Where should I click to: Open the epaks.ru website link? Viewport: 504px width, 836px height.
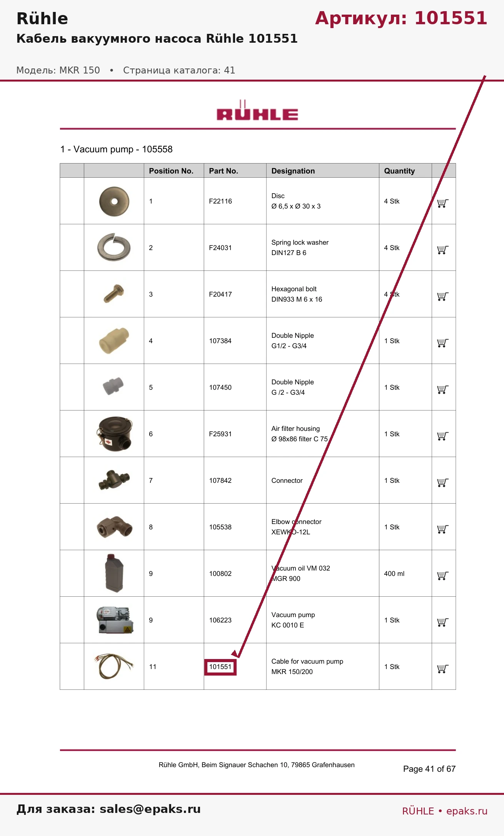click(467, 811)
